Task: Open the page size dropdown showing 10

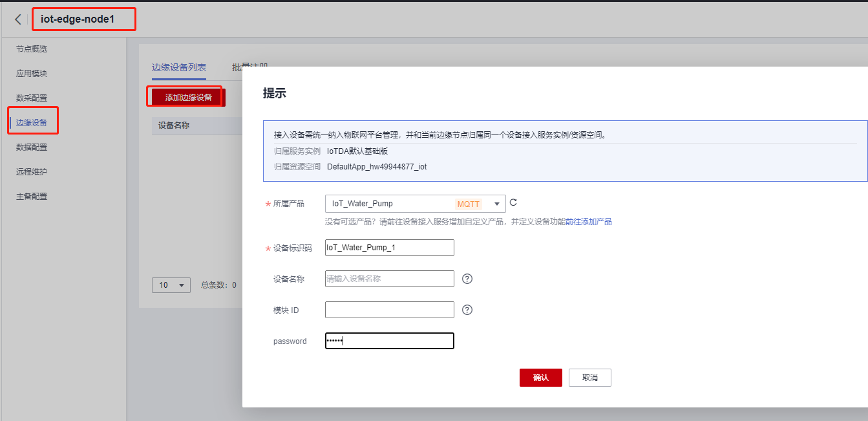Action: click(x=171, y=285)
